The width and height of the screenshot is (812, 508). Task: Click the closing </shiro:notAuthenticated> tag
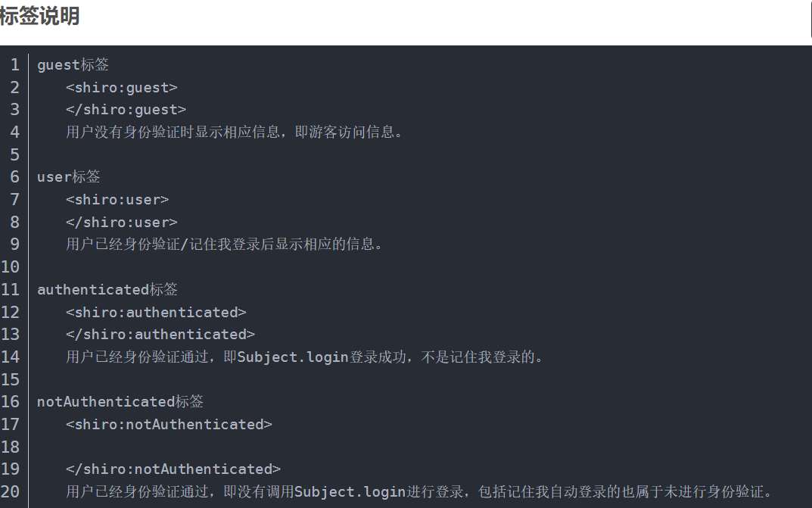(x=173, y=469)
